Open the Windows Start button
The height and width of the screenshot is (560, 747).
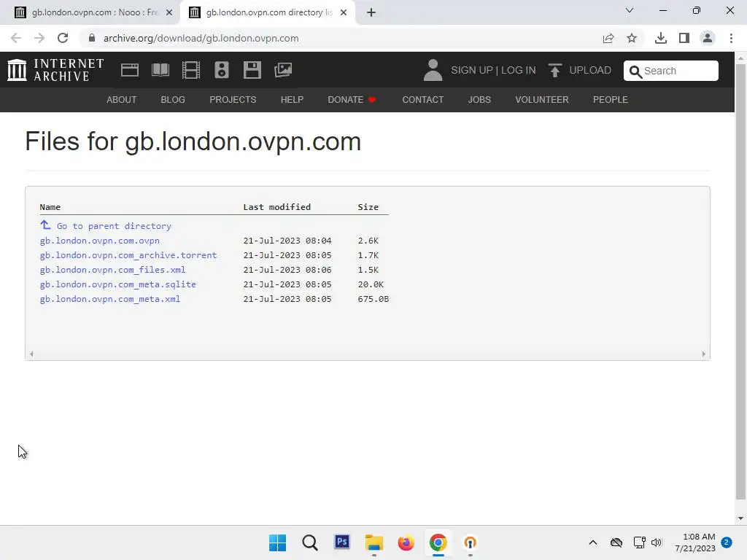(x=277, y=542)
